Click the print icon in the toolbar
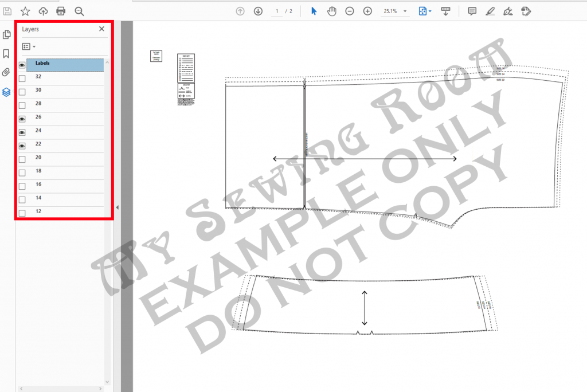The image size is (587, 392). tap(61, 11)
